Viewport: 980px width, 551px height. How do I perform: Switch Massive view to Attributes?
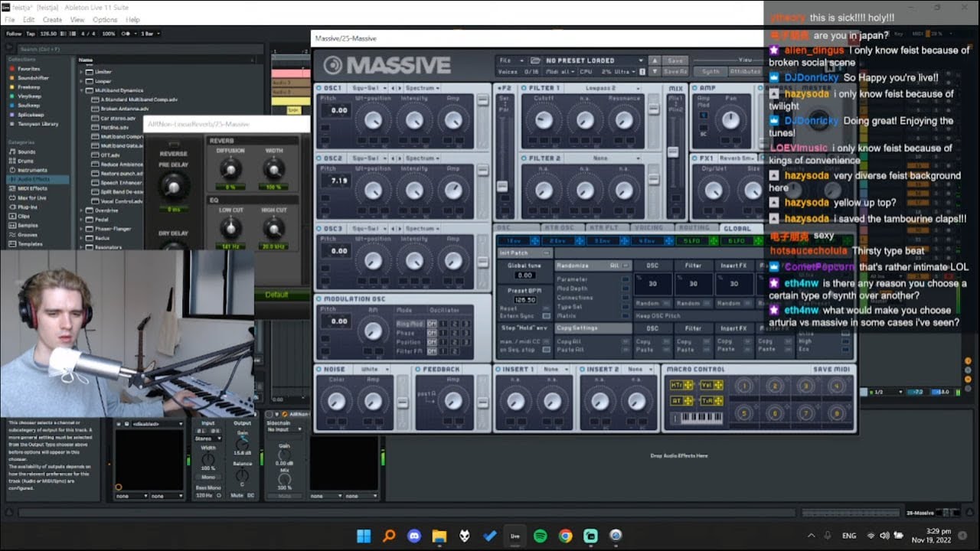[744, 71]
